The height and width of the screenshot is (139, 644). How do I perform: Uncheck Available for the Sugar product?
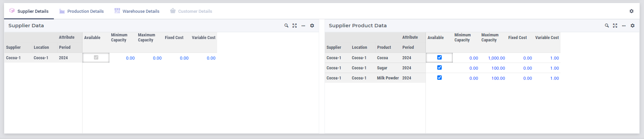click(x=439, y=68)
